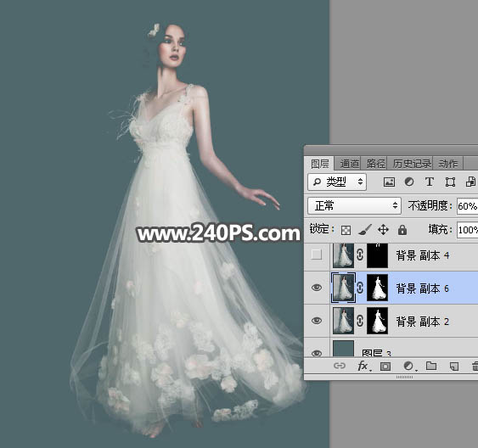Add a layer mask button

click(x=385, y=366)
